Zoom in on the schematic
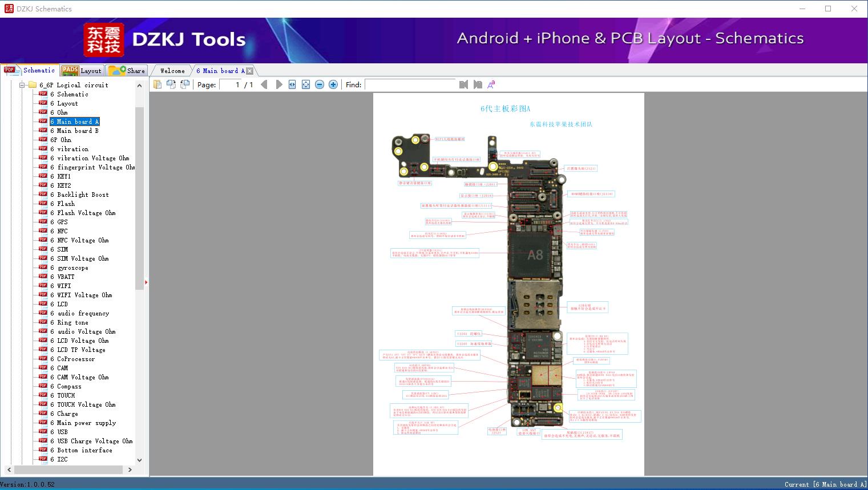The width and height of the screenshot is (868, 490). (333, 84)
